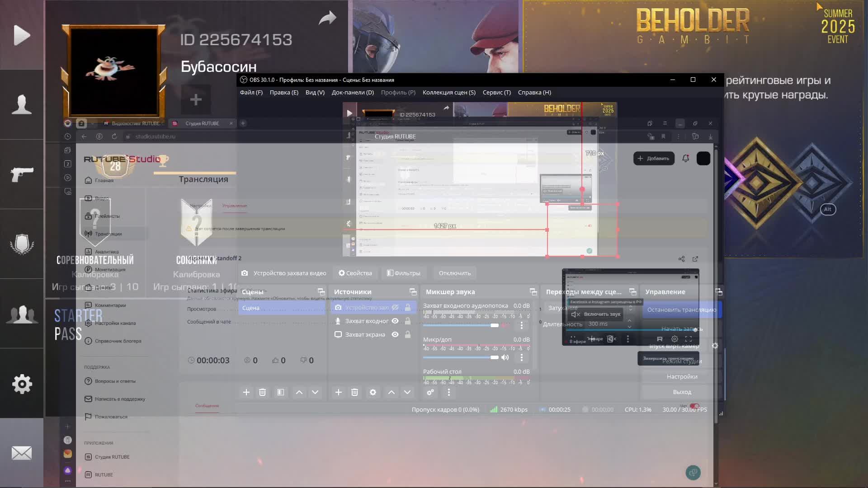Viewport: 868px width, 488px height.
Task: Move source down with chevron arrow
Action: click(x=407, y=392)
